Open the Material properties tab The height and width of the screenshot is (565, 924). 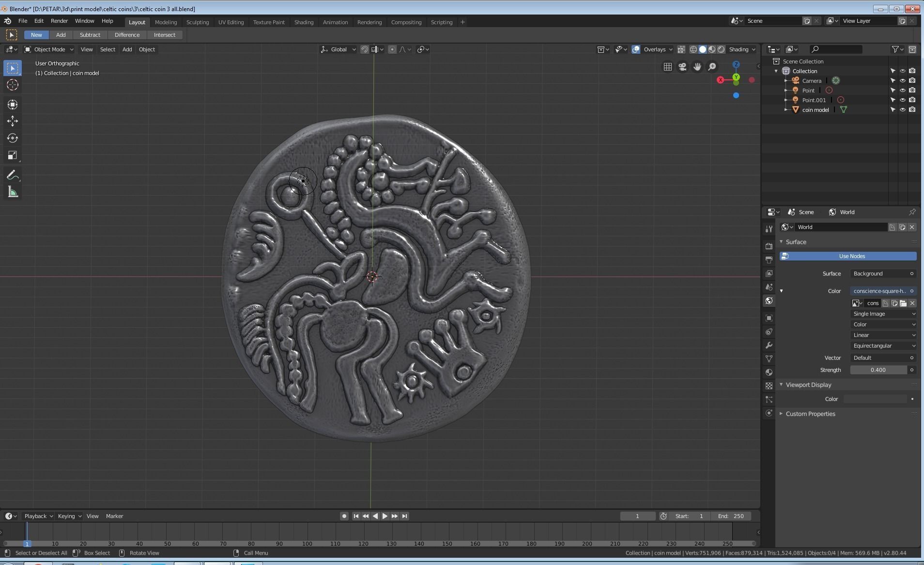click(769, 372)
